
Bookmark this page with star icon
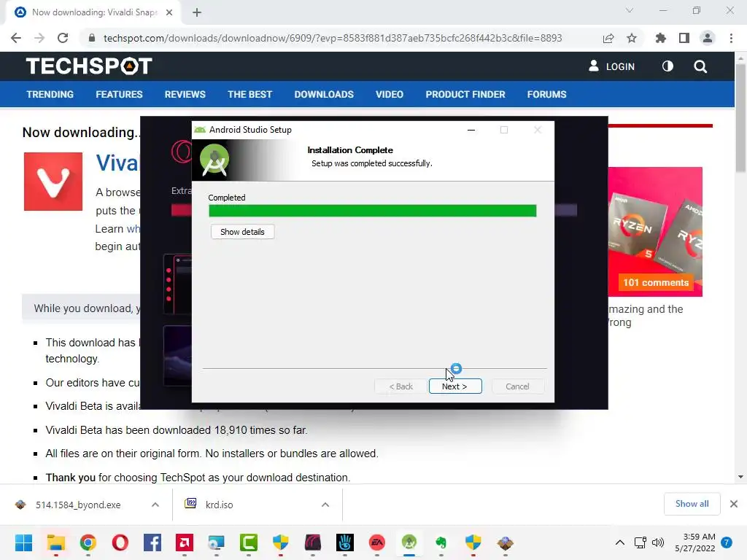coord(632,38)
